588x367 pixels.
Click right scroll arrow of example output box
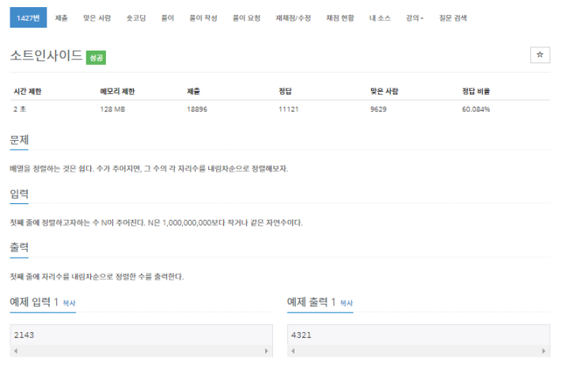pos(544,351)
